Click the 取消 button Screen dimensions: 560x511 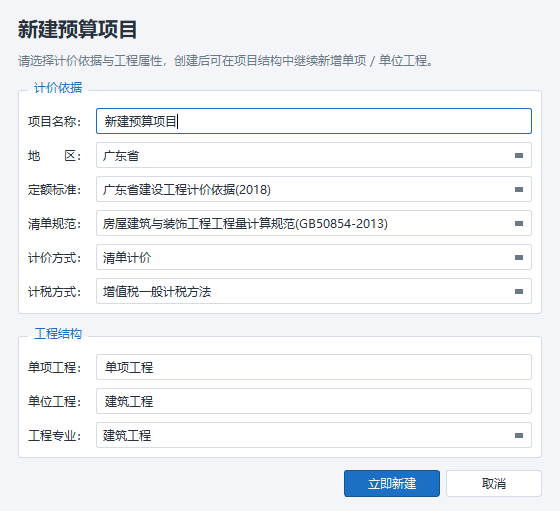(494, 484)
